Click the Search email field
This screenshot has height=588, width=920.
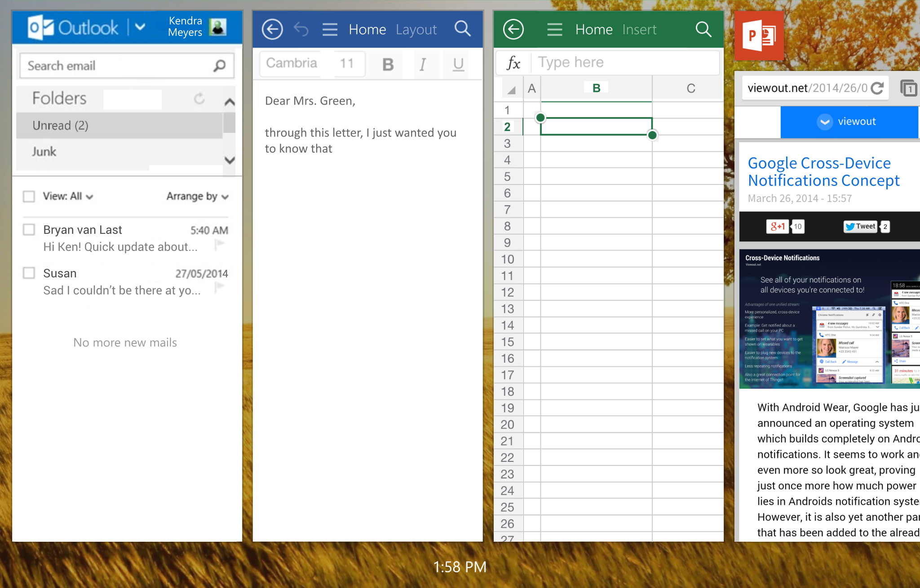click(x=127, y=66)
